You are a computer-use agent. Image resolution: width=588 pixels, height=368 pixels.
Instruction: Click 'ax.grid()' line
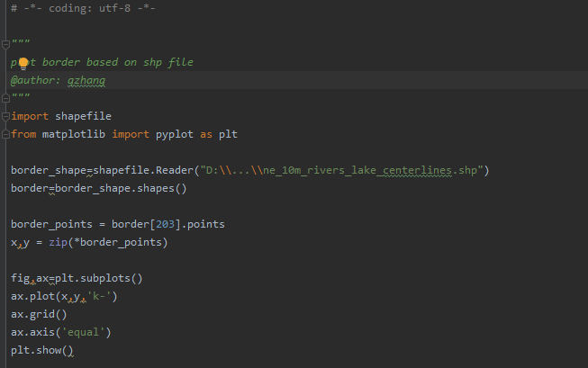pyautogui.click(x=39, y=314)
